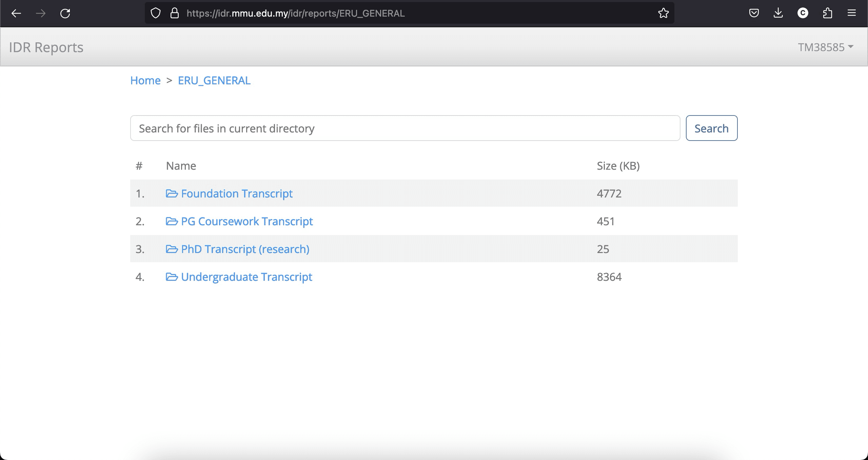Click the IDR Reports navbar title
This screenshot has width=868, height=460.
pyautogui.click(x=46, y=47)
